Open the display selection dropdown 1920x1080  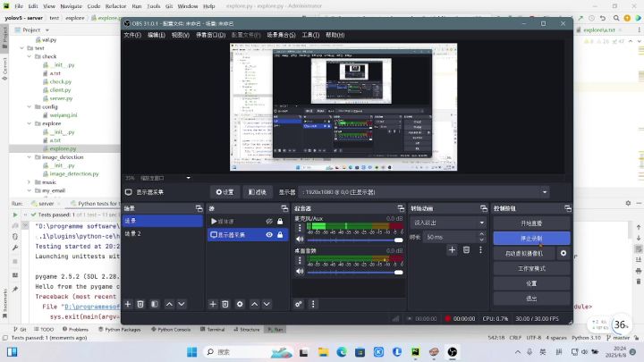[424, 192]
